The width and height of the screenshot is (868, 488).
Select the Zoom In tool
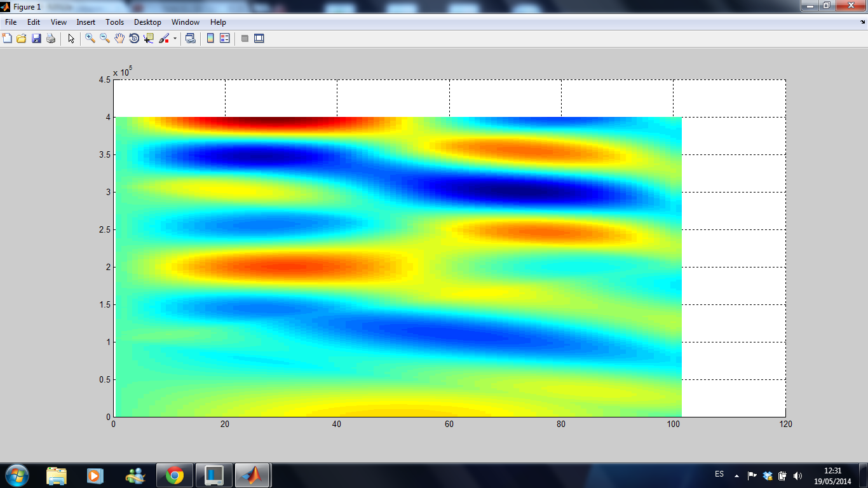(90, 39)
